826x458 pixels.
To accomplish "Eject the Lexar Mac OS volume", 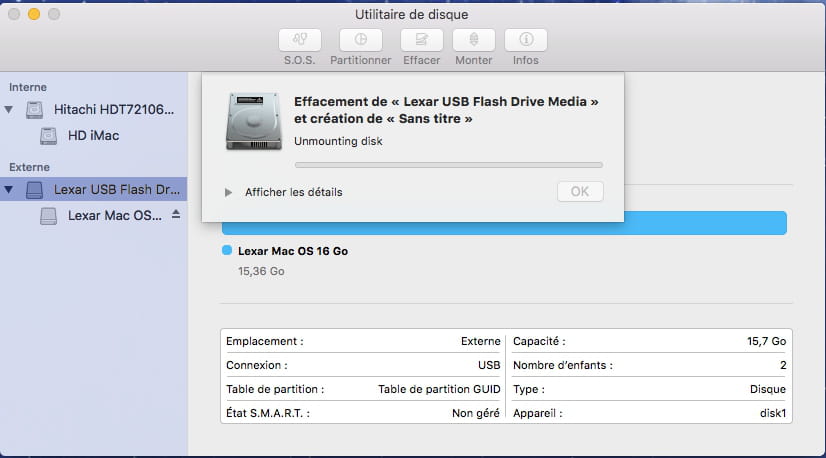I will click(x=176, y=214).
